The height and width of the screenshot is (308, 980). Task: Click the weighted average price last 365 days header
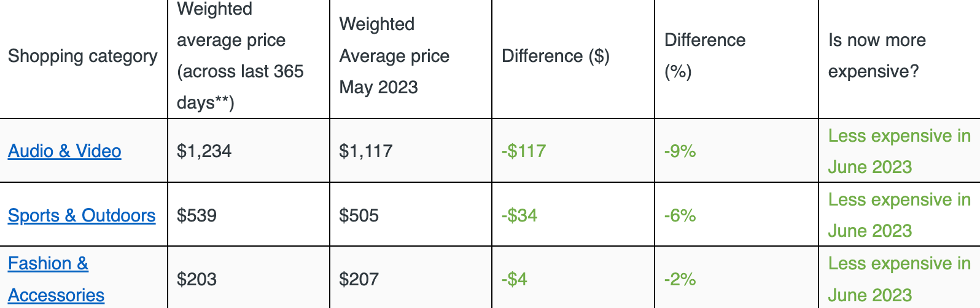tap(240, 56)
